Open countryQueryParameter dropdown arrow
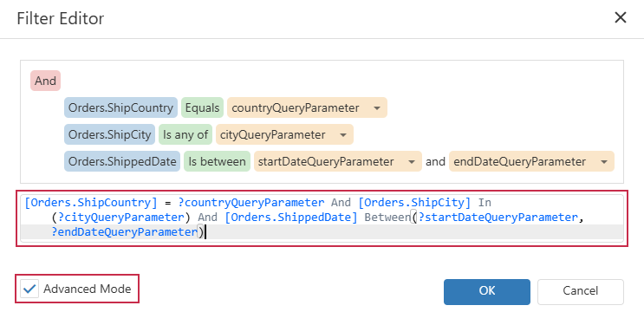This screenshot has width=644, height=325. tap(377, 108)
